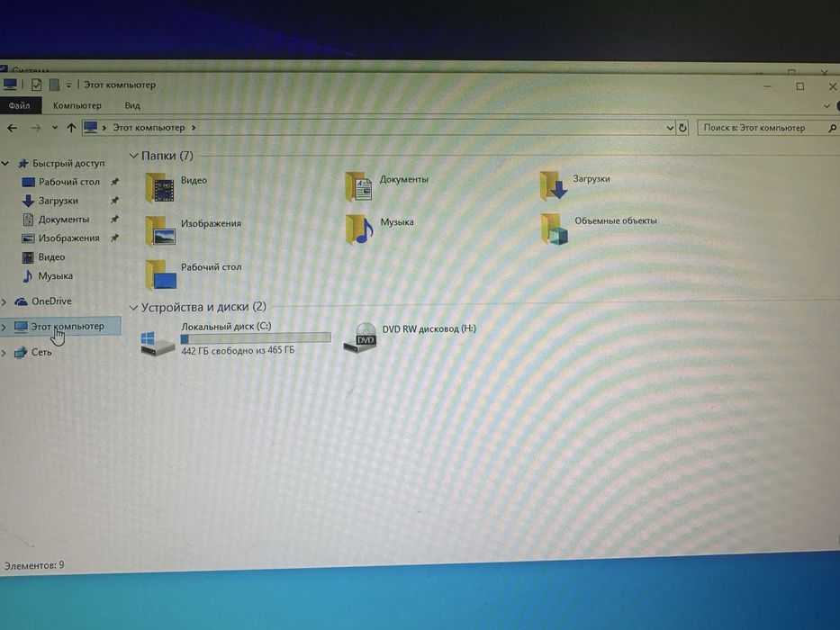Expand the OneDrive tree node

(5, 302)
